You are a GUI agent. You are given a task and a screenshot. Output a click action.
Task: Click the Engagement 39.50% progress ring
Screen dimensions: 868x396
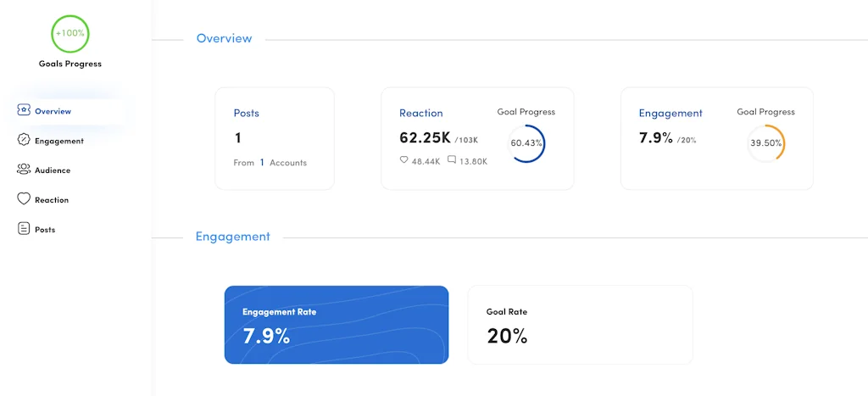pos(766,143)
